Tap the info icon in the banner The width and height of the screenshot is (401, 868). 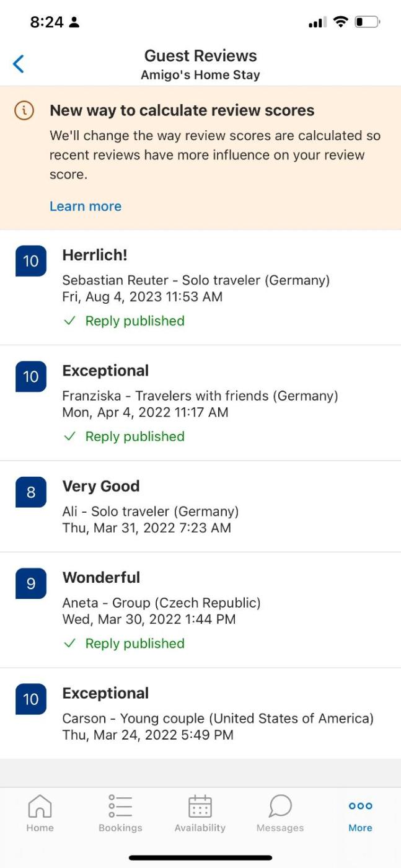click(x=24, y=110)
